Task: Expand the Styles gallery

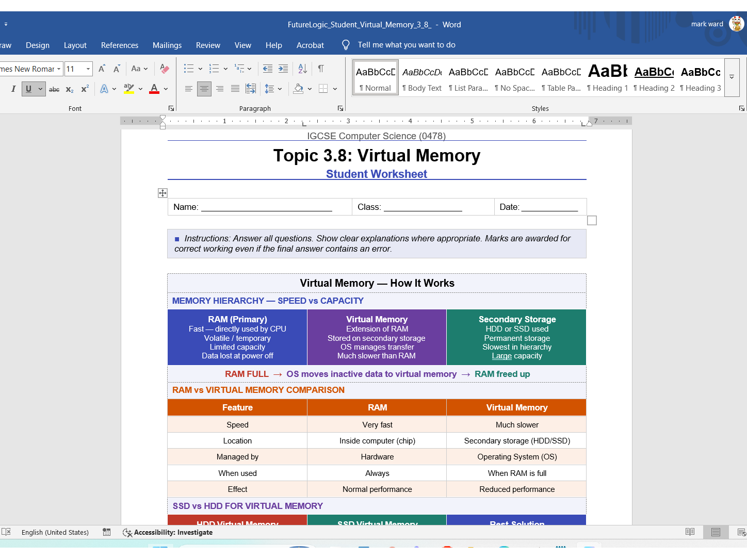Action: [x=732, y=77]
